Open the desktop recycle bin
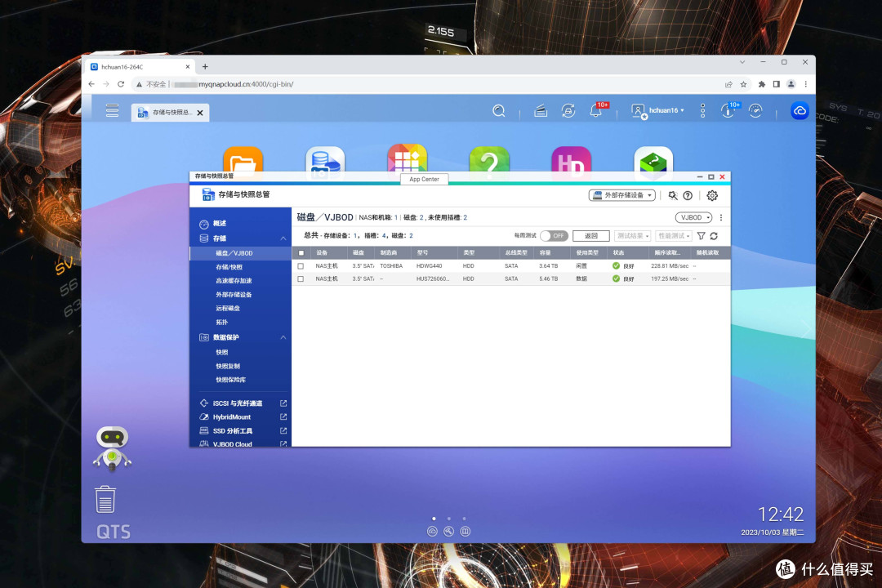Screen dimensions: 882x588 click(x=105, y=500)
